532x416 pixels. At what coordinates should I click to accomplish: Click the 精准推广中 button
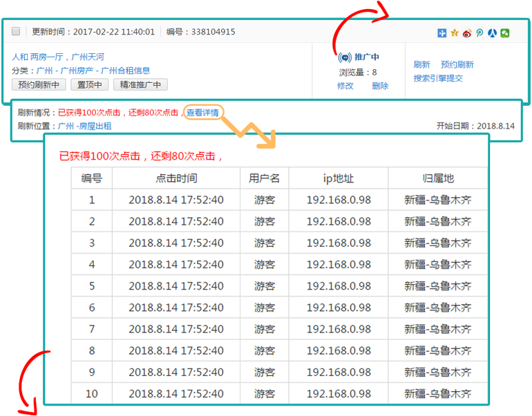pos(140,85)
